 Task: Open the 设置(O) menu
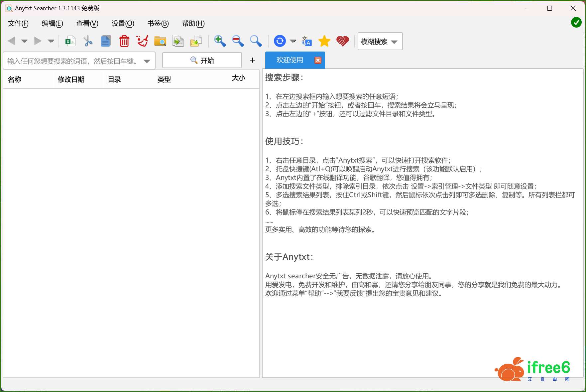click(123, 23)
